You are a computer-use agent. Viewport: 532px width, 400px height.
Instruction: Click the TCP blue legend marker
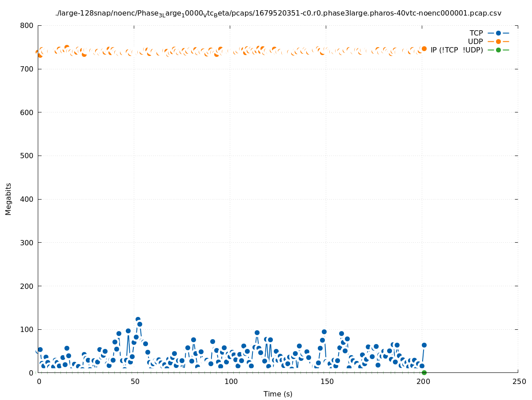[498, 33]
